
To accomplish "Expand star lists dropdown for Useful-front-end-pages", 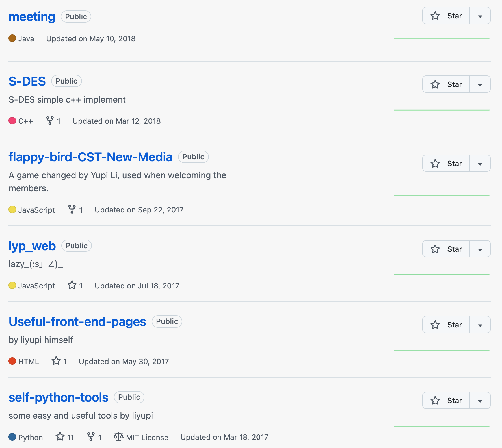I will click(480, 325).
